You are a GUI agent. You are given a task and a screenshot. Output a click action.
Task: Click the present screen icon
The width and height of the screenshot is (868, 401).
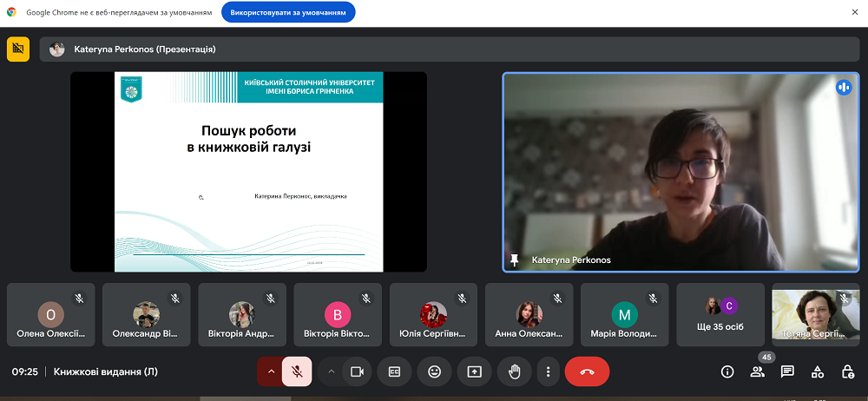475,371
